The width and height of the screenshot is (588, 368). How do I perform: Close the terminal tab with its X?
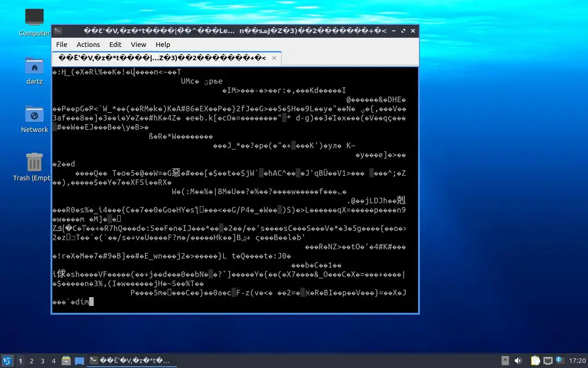click(x=274, y=58)
